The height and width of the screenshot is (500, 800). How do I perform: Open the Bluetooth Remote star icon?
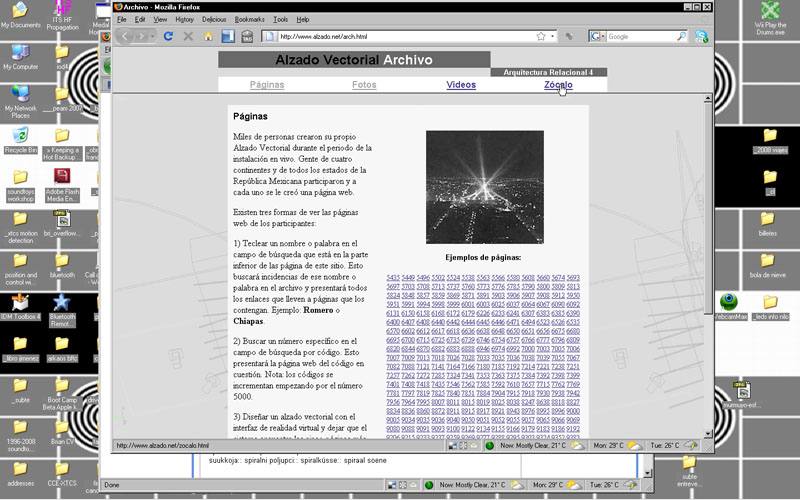click(x=62, y=310)
